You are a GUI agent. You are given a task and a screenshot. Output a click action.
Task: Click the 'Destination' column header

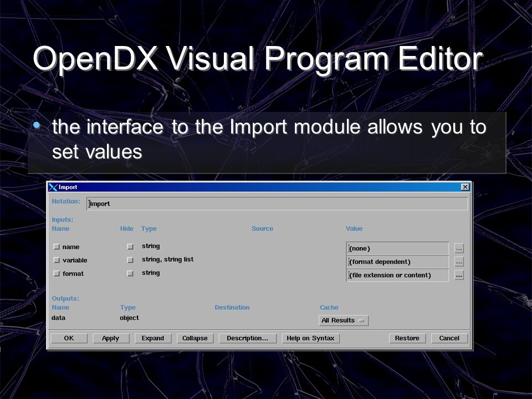(x=232, y=308)
